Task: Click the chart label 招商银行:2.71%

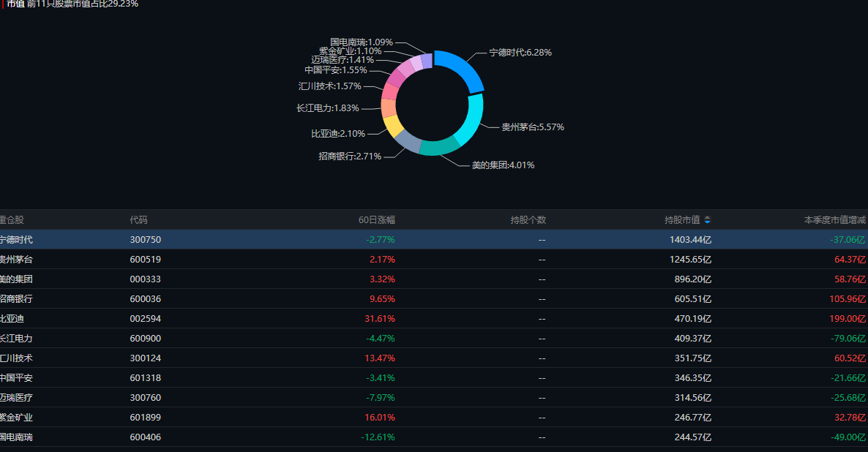Action: pos(350,157)
